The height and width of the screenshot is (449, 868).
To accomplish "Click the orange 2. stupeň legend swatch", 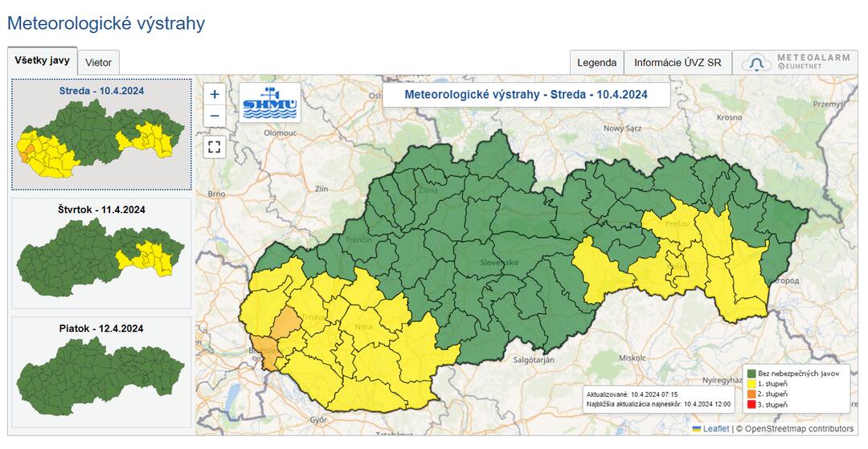I will [751, 395].
